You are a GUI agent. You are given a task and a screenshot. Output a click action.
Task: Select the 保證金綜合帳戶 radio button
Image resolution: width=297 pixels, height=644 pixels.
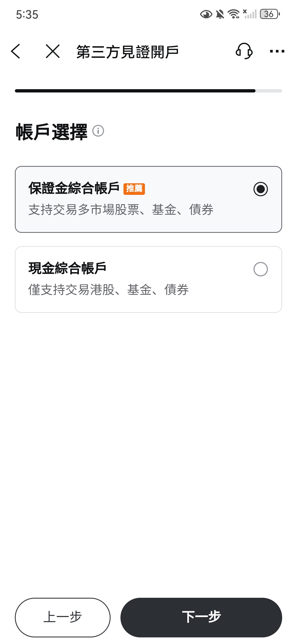[260, 189]
